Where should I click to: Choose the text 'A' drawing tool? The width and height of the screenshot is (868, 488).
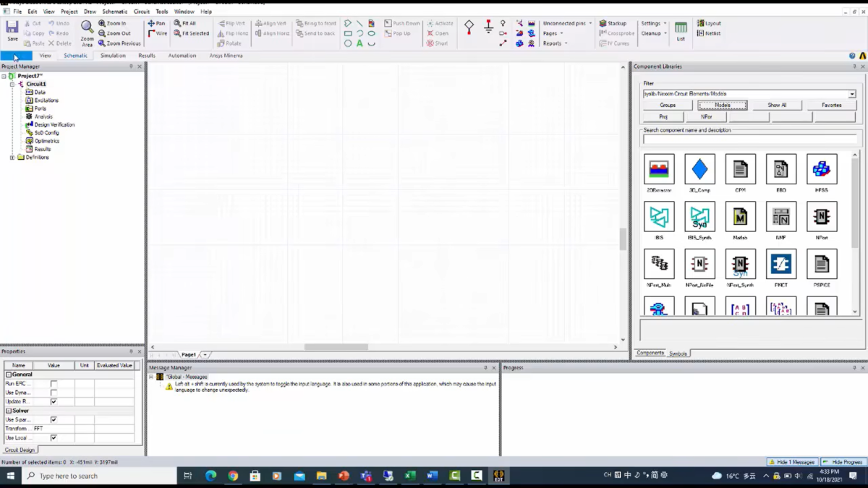coord(359,43)
